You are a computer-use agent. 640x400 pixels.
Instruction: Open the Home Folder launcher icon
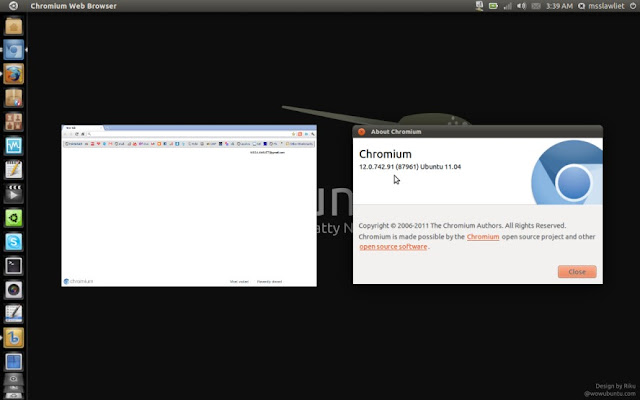pyautogui.click(x=13, y=26)
